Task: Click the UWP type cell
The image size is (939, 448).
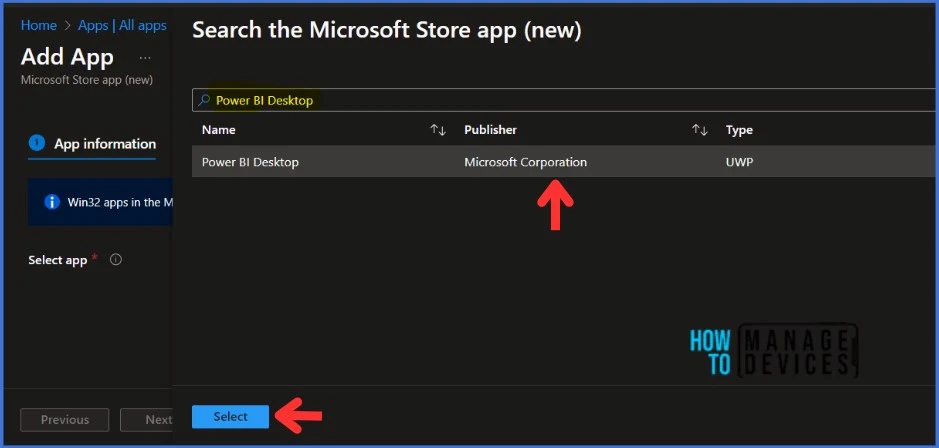Action: click(739, 162)
